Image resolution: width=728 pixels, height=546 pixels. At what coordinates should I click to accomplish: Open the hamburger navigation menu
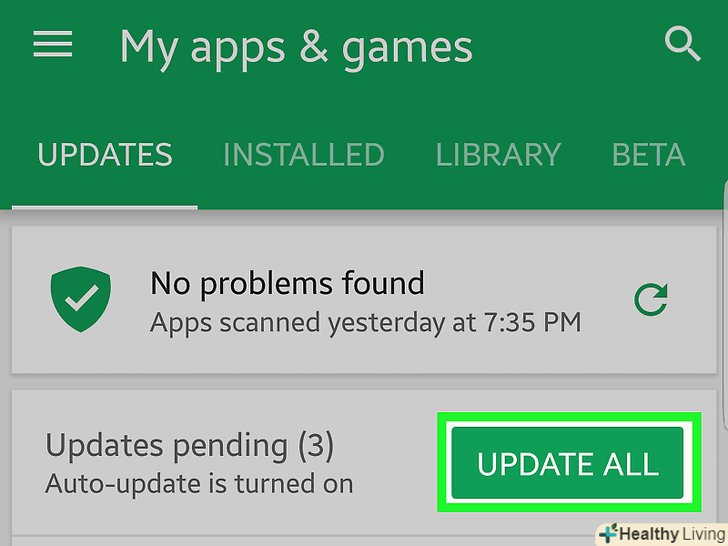pos(52,44)
